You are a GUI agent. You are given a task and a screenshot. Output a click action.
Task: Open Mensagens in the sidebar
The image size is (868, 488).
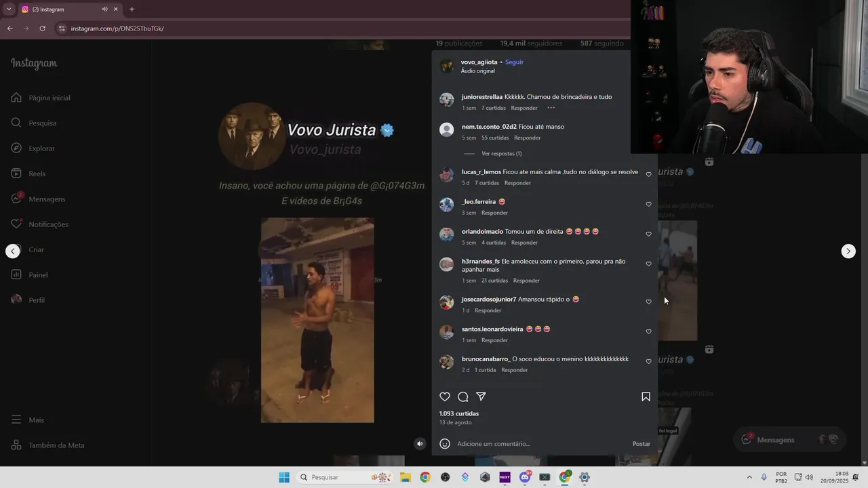(x=38, y=199)
